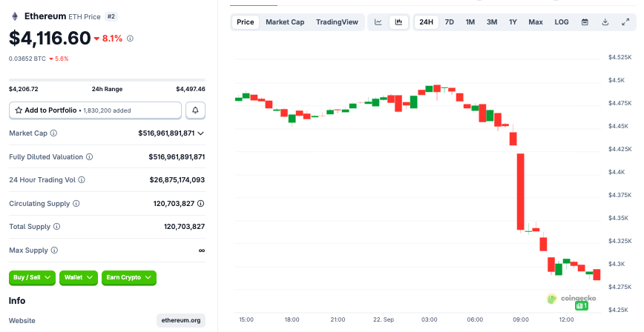Viewport: 644px width, 332px height.
Task: Open the Buy / Sell dropdown
Action: (x=32, y=277)
